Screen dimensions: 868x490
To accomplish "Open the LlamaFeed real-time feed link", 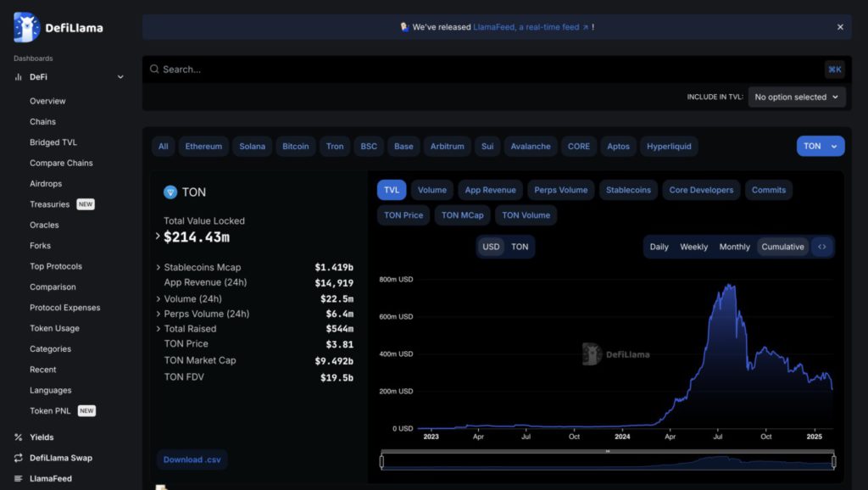I will (531, 27).
